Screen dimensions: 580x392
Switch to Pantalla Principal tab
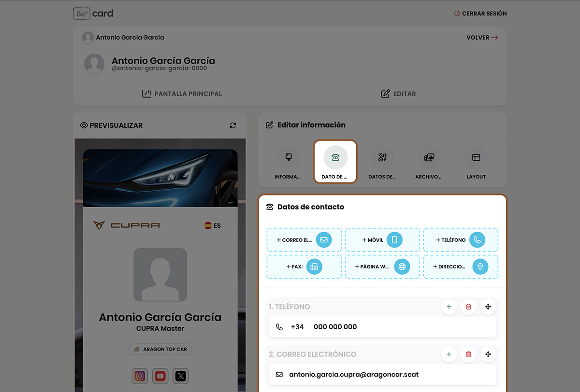tap(182, 94)
